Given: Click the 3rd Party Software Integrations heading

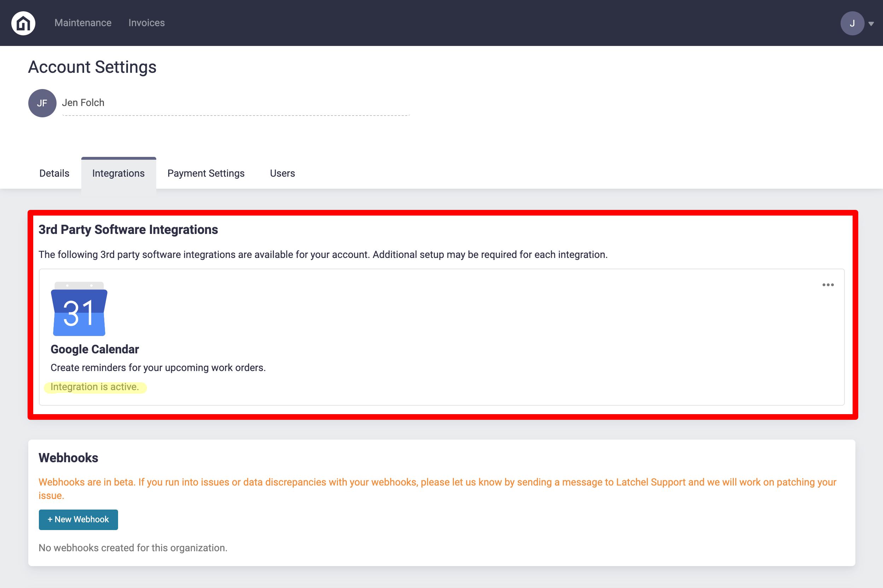Looking at the screenshot, I should (x=128, y=229).
